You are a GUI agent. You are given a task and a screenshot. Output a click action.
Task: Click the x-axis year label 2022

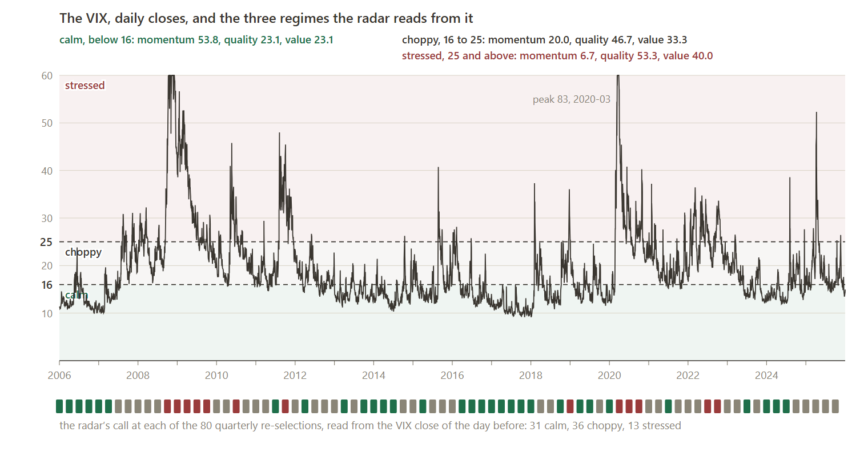click(x=688, y=376)
